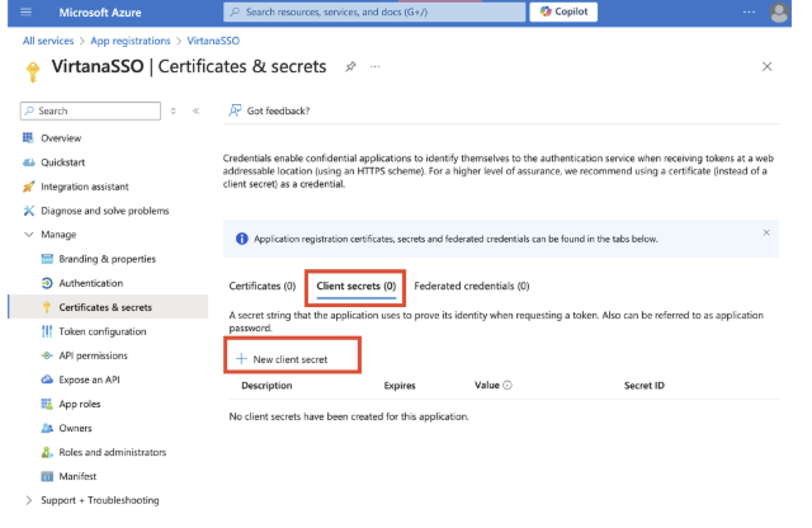Click the sidebar Search field
The image size is (812, 528).
91,111
